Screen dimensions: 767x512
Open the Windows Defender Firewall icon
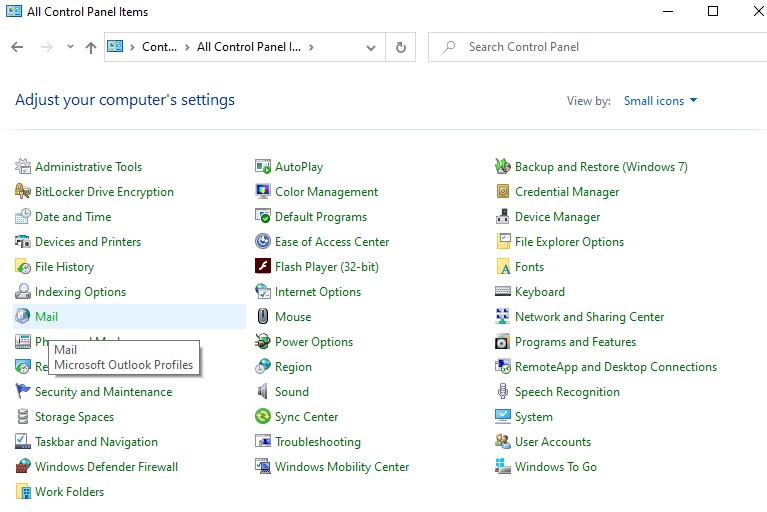tap(23, 467)
